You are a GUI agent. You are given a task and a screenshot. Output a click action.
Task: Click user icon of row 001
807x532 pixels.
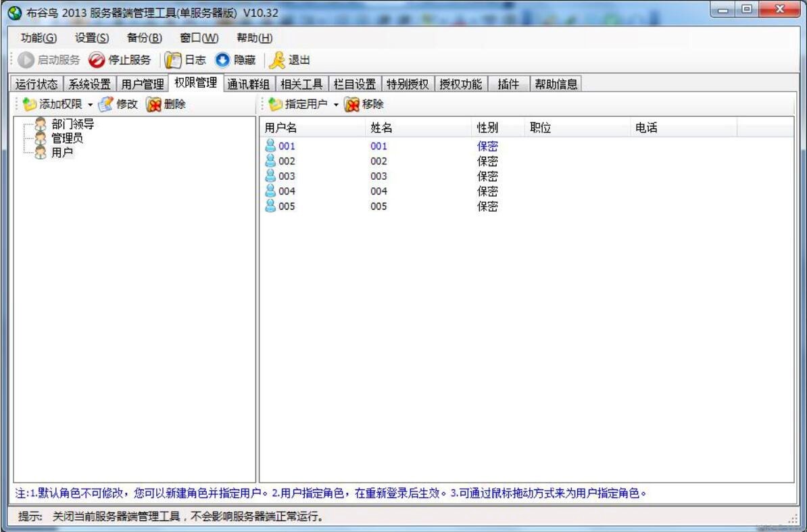point(270,145)
